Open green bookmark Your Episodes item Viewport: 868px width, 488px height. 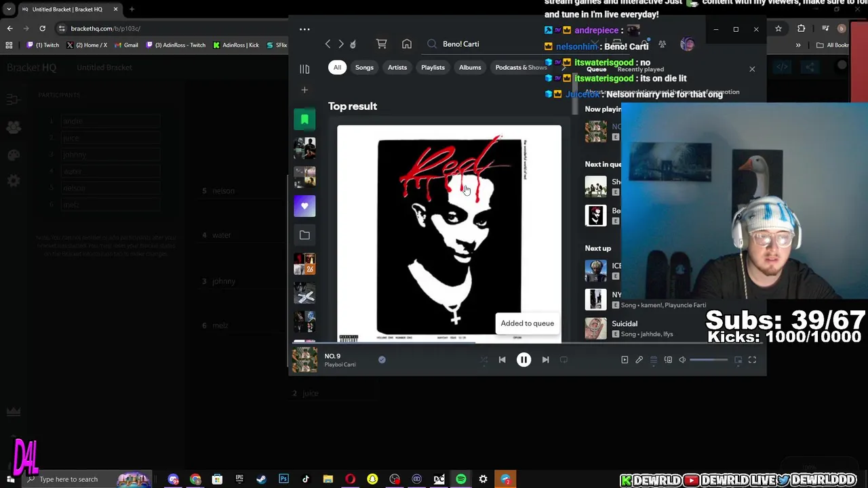point(304,119)
